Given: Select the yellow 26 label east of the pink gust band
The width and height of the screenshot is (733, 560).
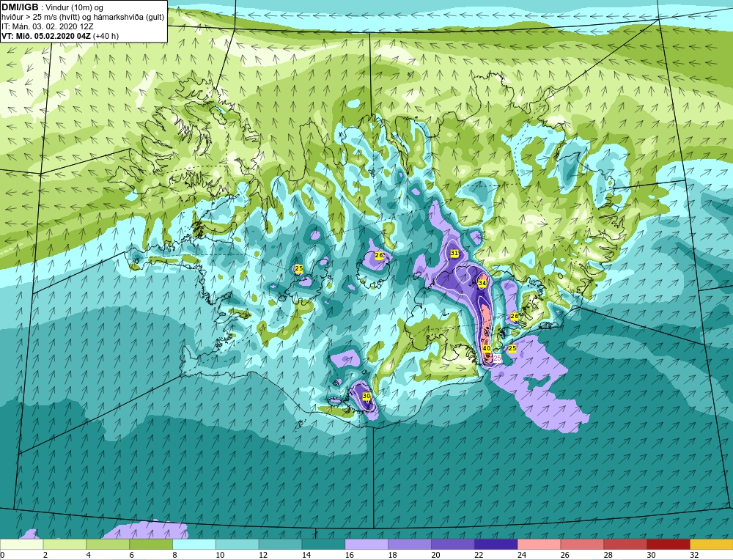Looking at the screenshot, I should point(515,316).
